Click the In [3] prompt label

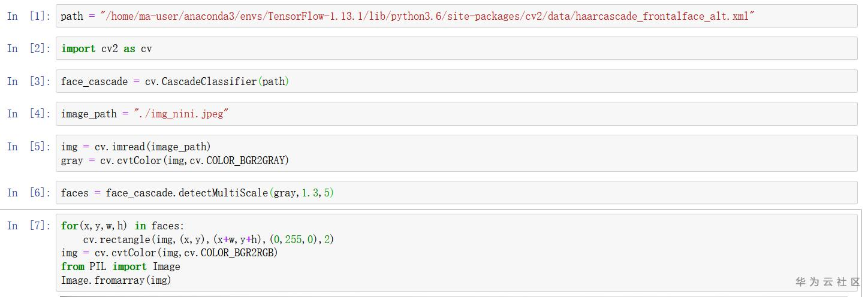(29, 81)
